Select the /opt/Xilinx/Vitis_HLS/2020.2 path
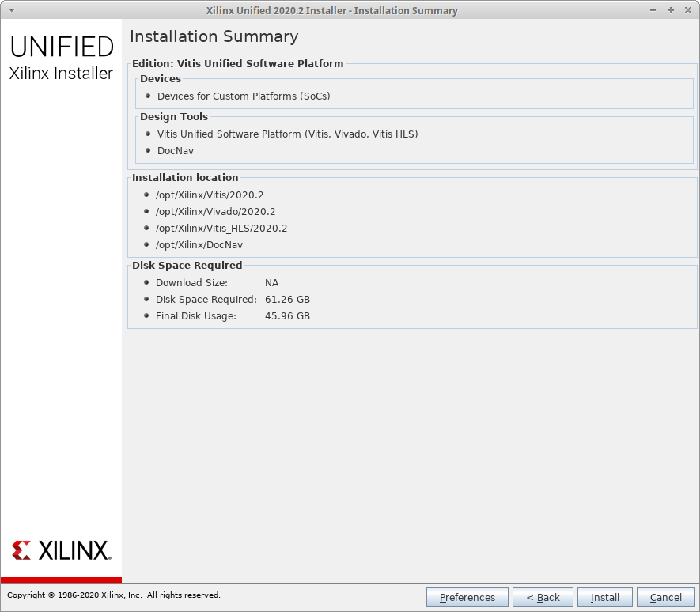Screen dimensions: 700x612 tap(221, 229)
